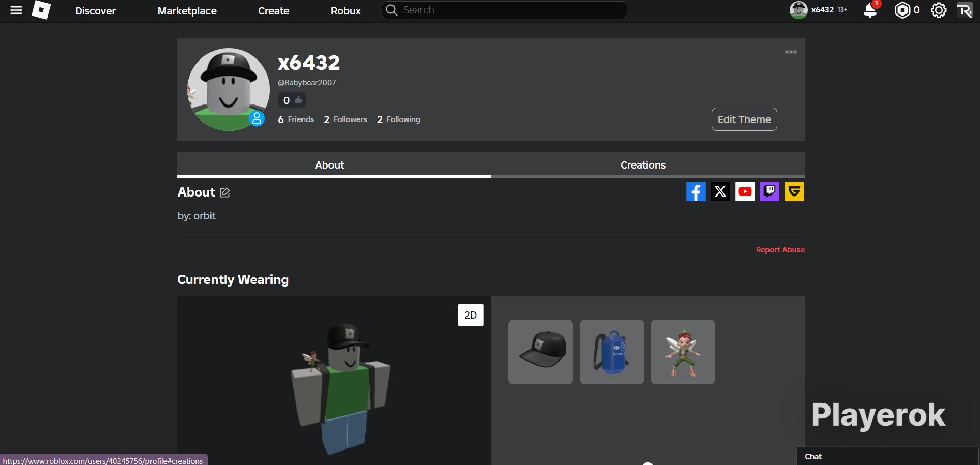Switch to the Creations tab
Image resolution: width=980 pixels, height=465 pixels.
[648, 165]
